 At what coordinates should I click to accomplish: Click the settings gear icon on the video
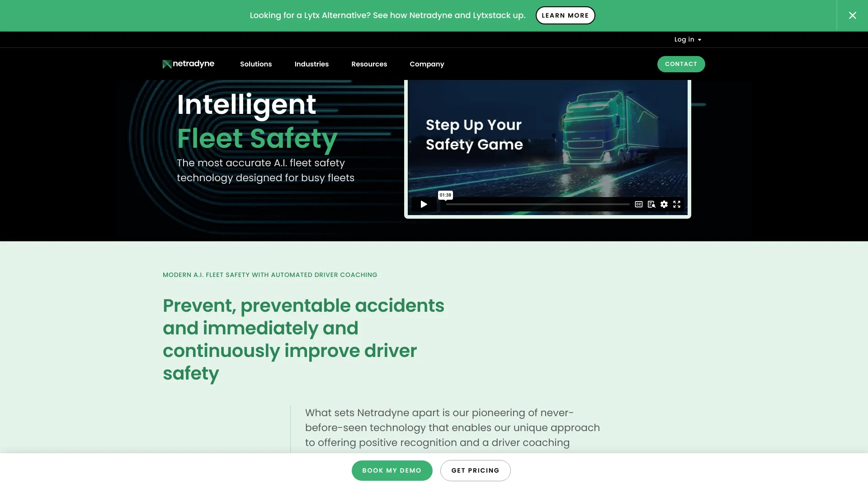tap(664, 204)
